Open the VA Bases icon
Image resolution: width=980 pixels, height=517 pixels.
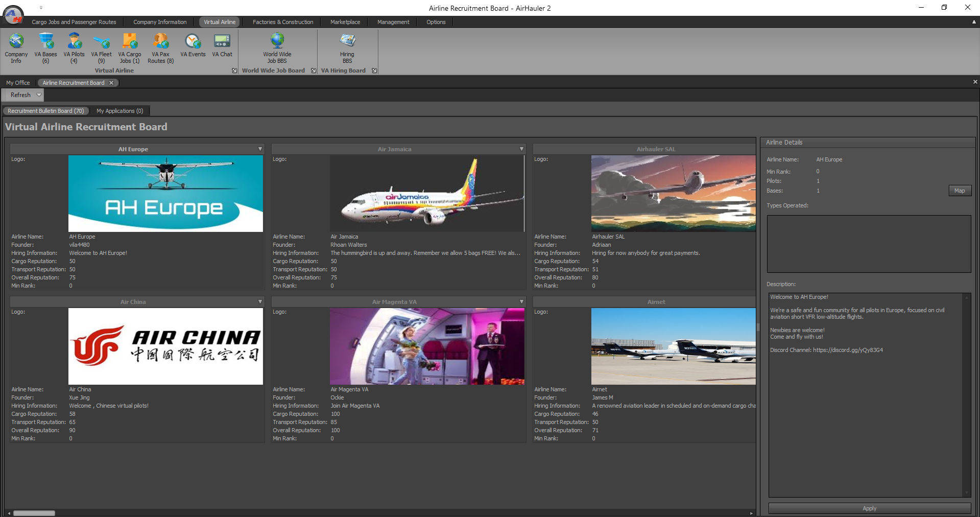45,48
